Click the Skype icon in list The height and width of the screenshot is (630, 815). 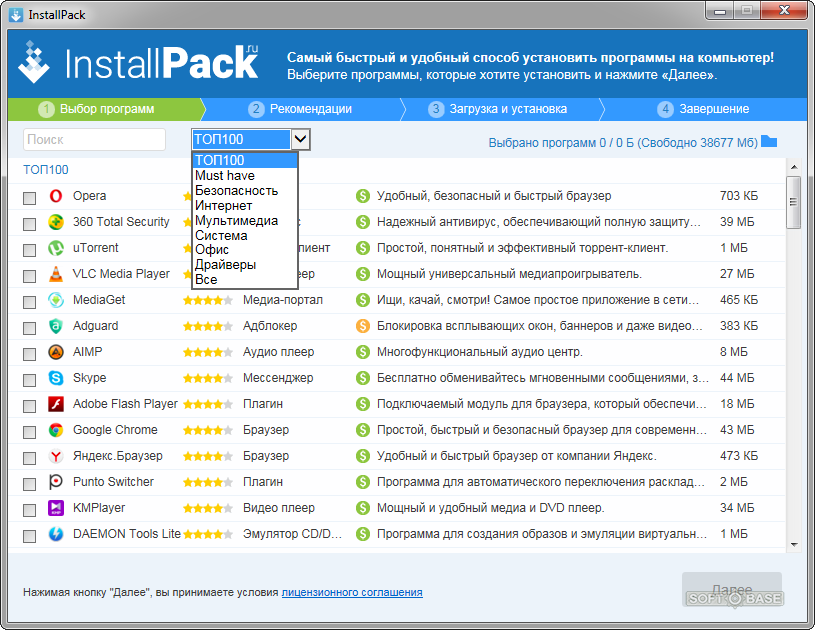coord(56,378)
